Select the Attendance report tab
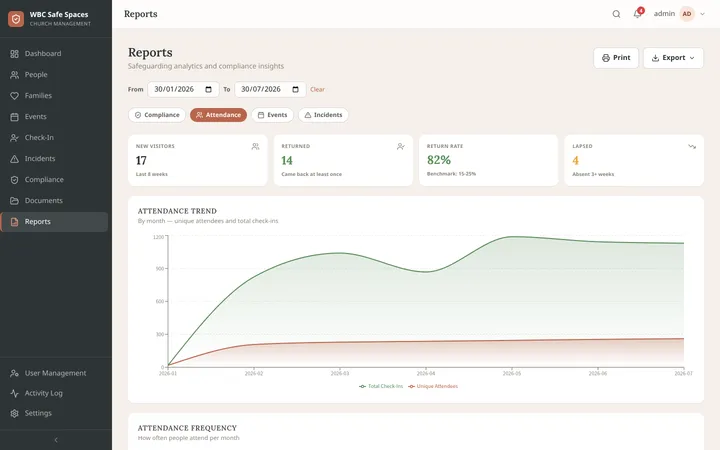Screen dimensions: 720x450 [x=219, y=115]
